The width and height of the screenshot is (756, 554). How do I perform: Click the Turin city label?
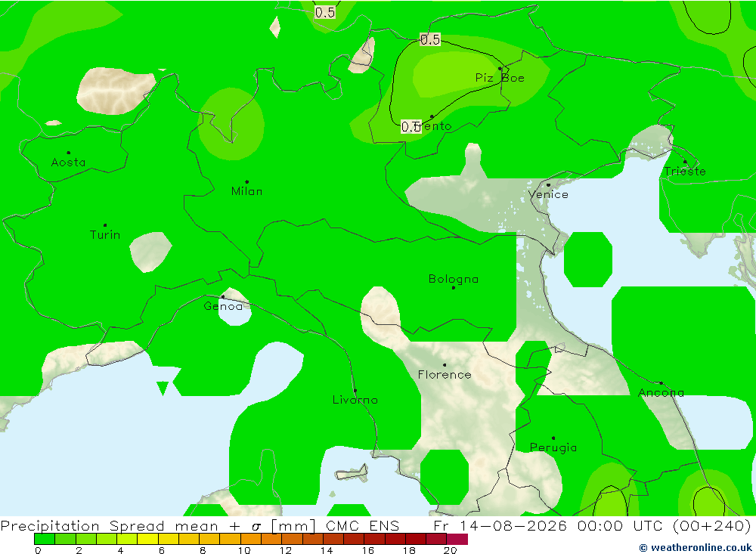click(x=105, y=235)
